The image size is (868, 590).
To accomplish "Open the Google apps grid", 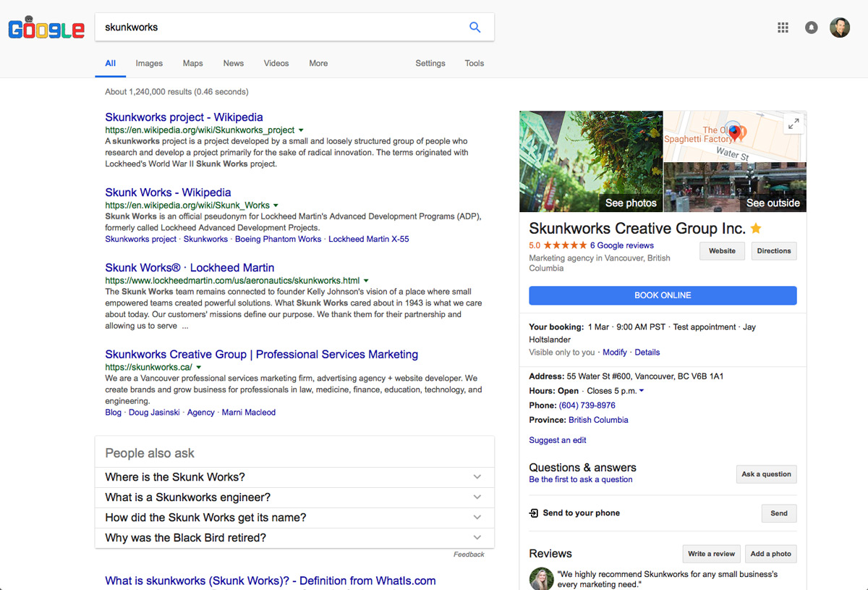I will coord(783,28).
